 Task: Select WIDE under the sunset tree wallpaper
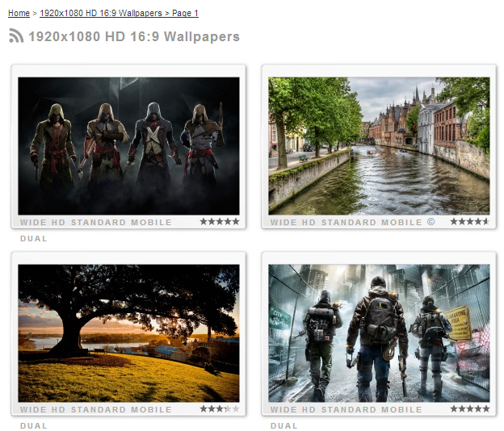[x=33, y=409]
